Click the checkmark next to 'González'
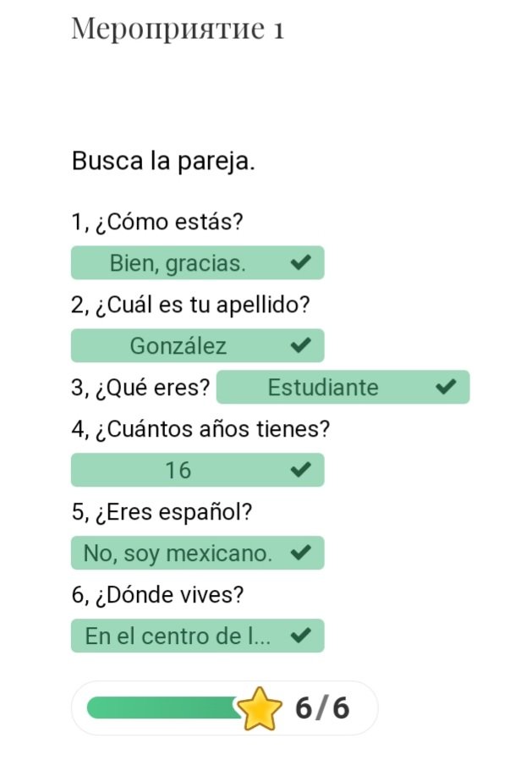 tap(299, 345)
